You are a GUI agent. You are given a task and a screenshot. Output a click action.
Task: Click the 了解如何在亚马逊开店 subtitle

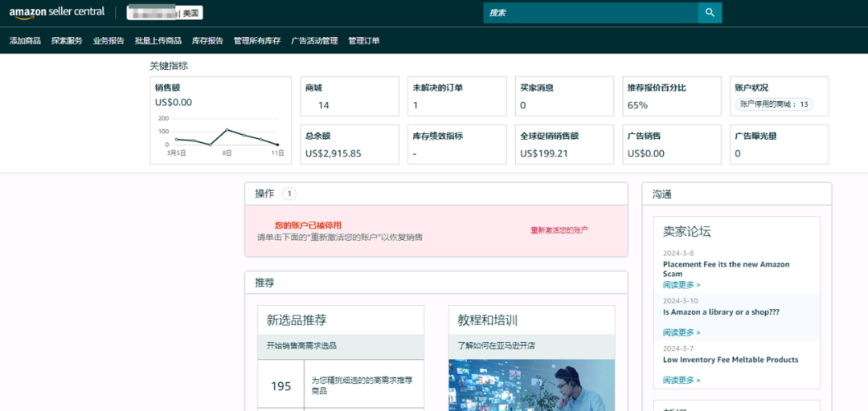tap(497, 346)
